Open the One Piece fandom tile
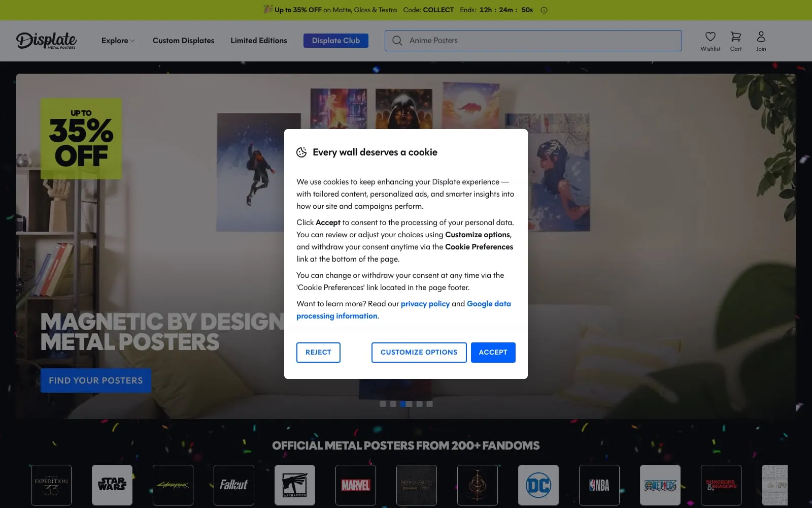 pos(660,485)
